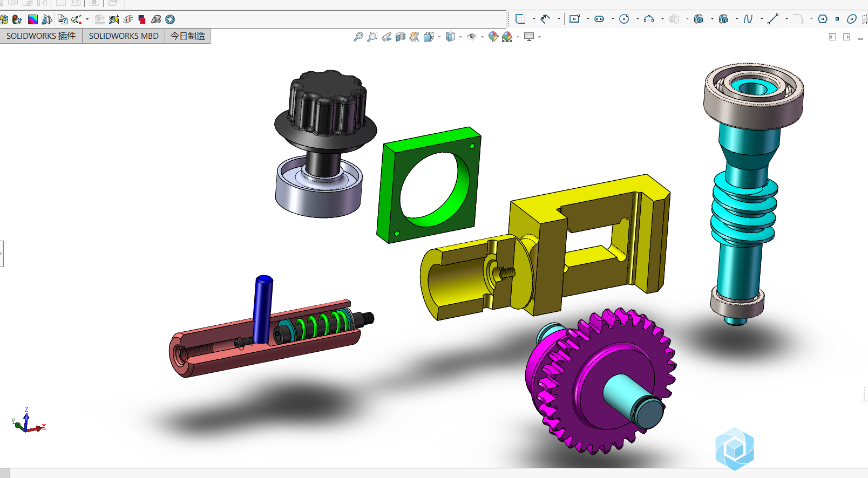The height and width of the screenshot is (478, 868).
Task: Click the Zoom to Fit magnifier
Action: (x=358, y=37)
